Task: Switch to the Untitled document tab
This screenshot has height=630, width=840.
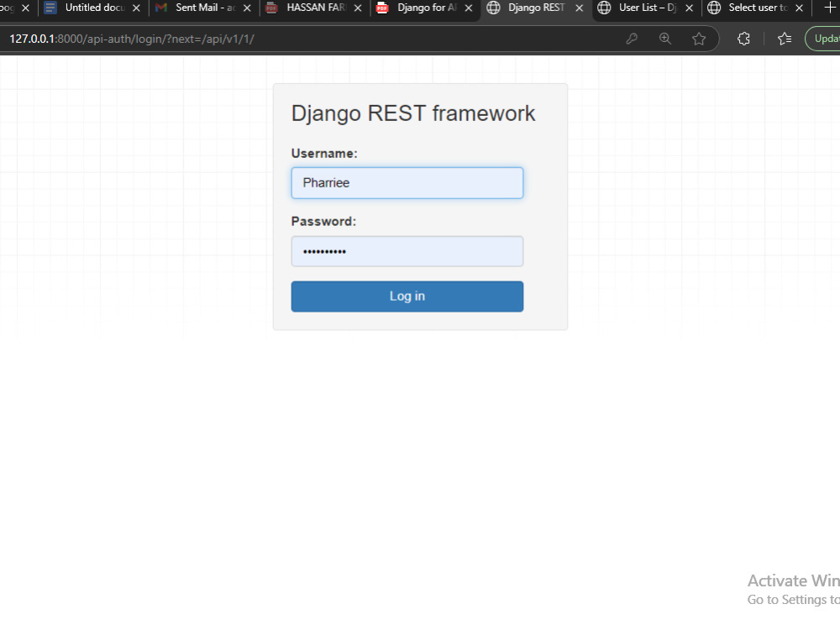Action: (92, 8)
